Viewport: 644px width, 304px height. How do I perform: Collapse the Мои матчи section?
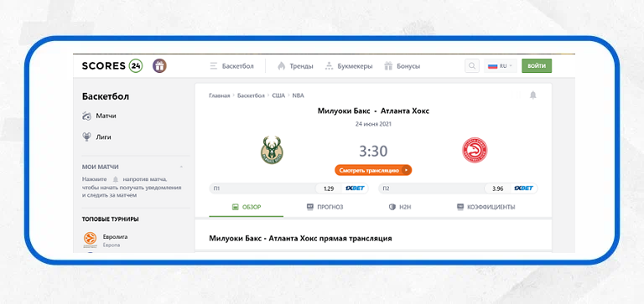(x=181, y=167)
